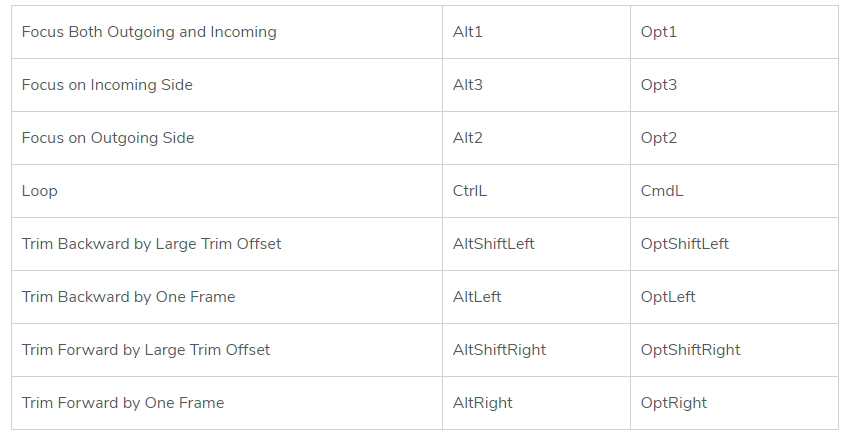The image size is (853, 439).
Task: Click the Opt2 shortcut cell
Action: [659, 138]
